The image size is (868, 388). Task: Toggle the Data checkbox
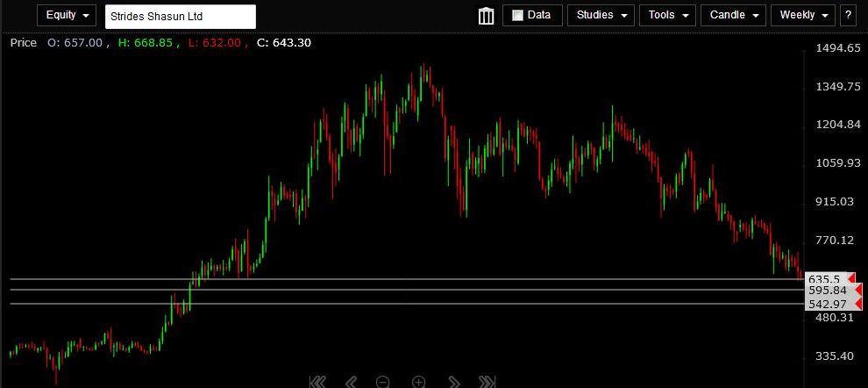click(517, 15)
